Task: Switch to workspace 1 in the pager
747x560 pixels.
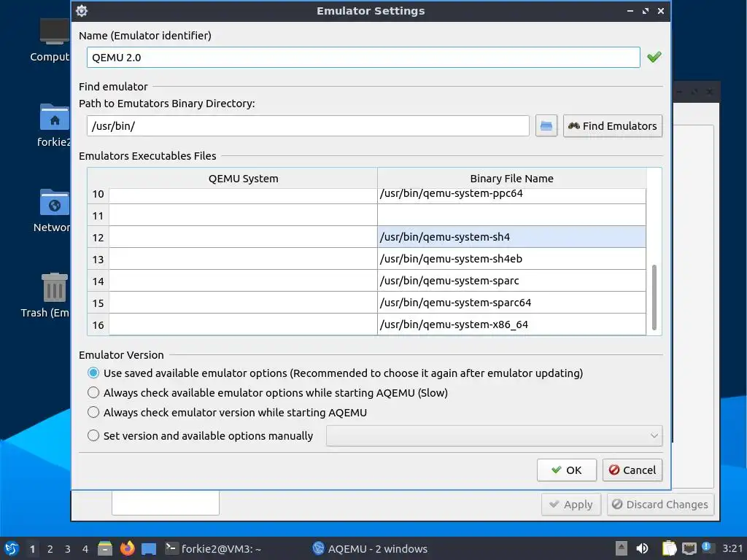Action: tap(32, 549)
